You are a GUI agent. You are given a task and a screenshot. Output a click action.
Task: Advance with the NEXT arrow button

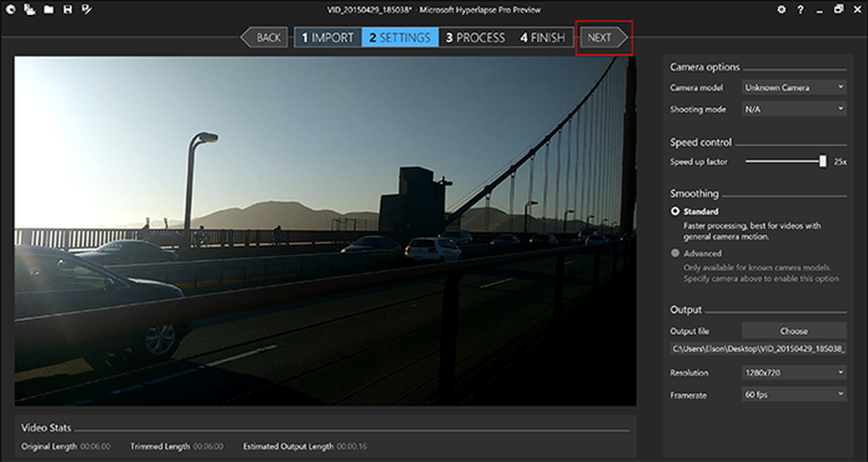tap(604, 38)
